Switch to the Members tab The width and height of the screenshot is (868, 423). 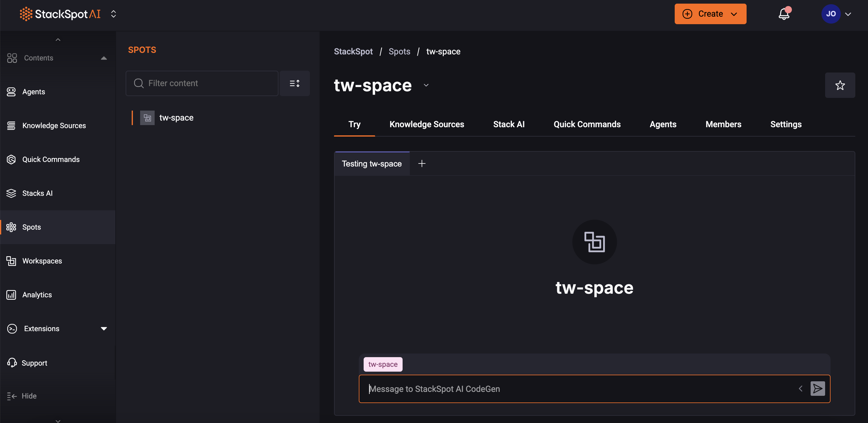click(x=723, y=124)
